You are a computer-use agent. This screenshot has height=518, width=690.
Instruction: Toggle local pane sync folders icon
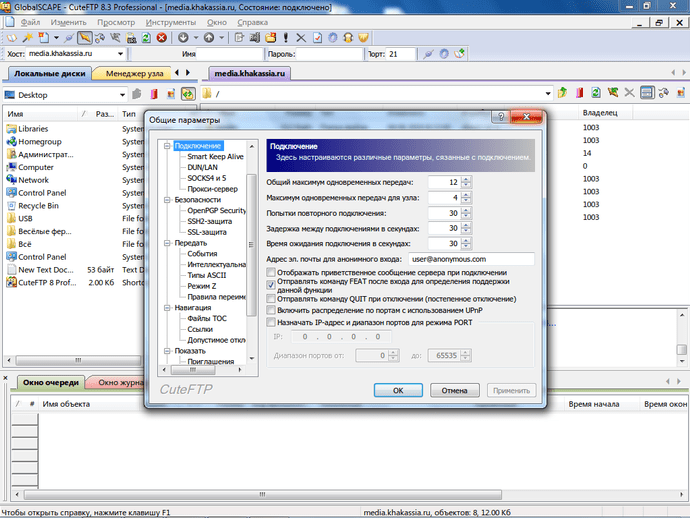pos(188,94)
